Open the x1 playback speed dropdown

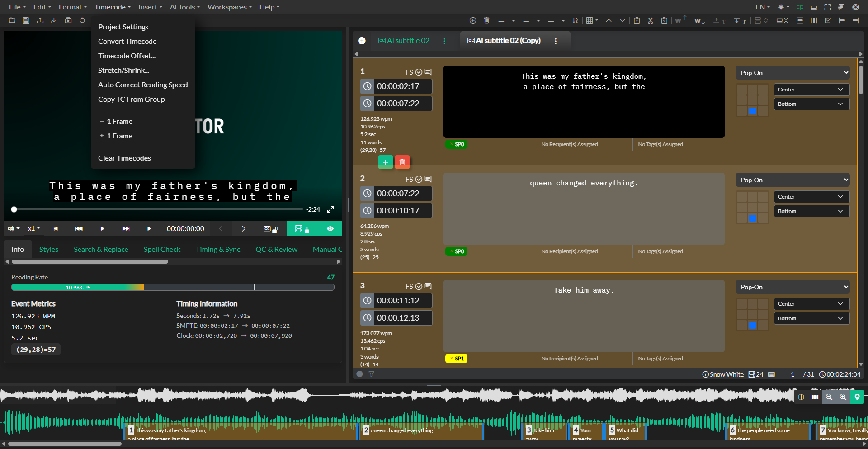click(x=33, y=229)
